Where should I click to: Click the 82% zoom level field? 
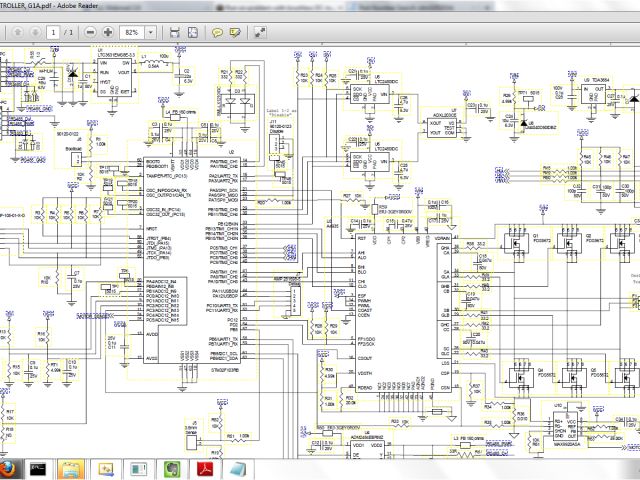point(132,32)
